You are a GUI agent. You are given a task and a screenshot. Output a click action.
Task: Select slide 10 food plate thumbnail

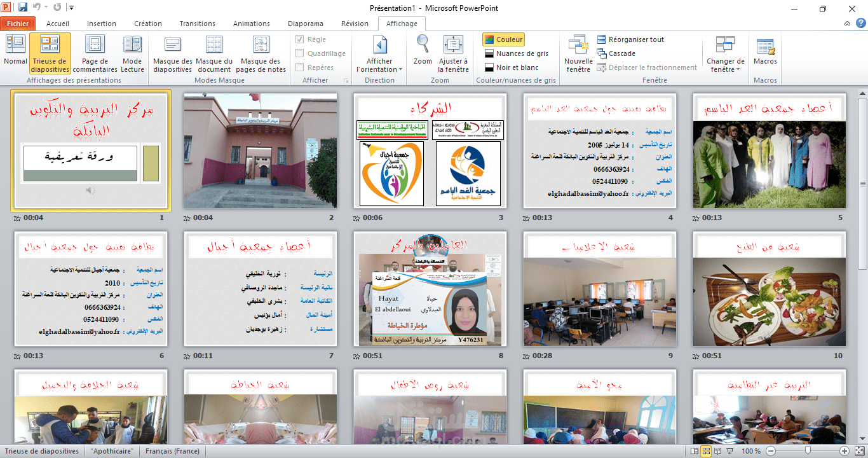770,289
